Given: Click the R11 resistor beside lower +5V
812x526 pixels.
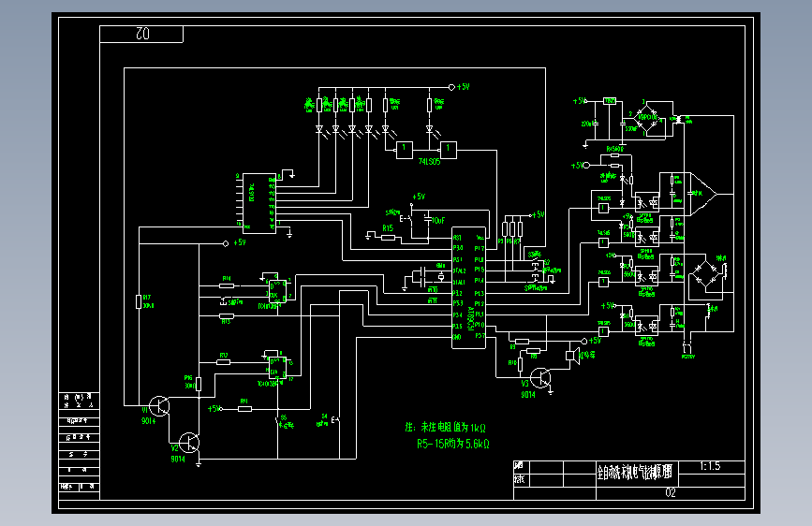Looking at the screenshot, I should 244,409.
